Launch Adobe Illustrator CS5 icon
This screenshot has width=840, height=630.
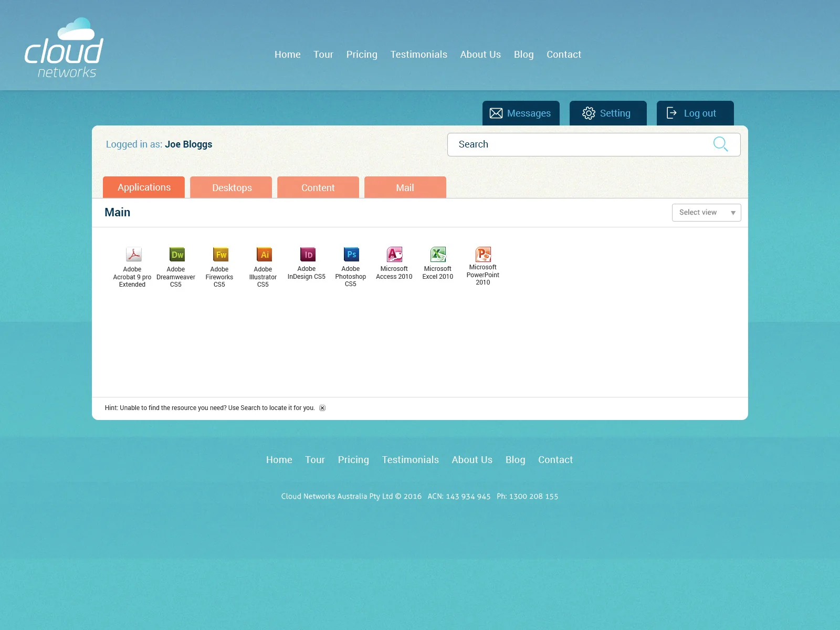(x=264, y=255)
